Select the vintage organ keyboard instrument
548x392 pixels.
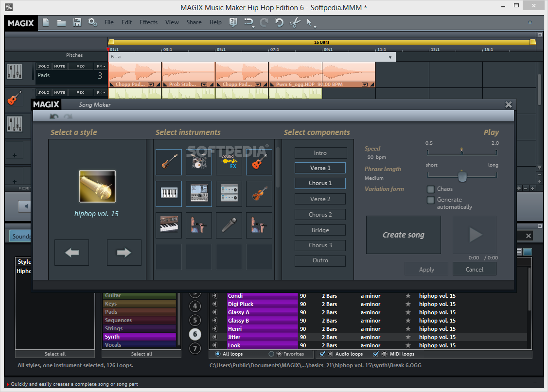click(x=169, y=225)
